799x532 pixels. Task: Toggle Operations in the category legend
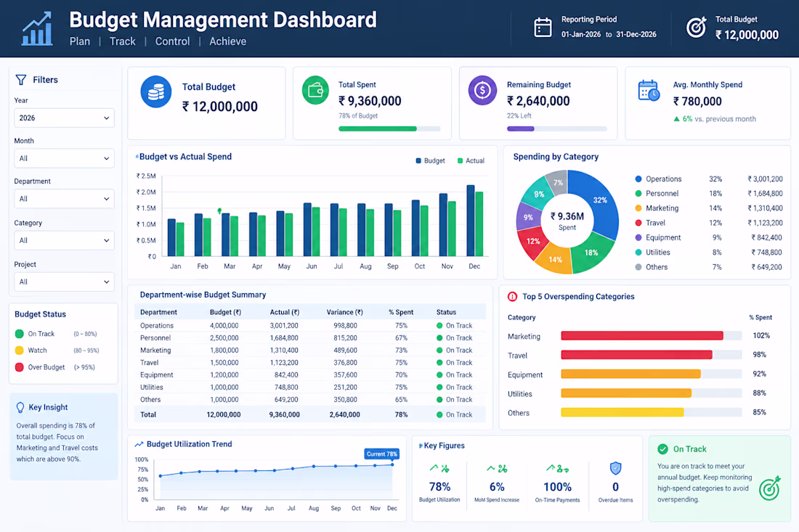click(x=658, y=179)
